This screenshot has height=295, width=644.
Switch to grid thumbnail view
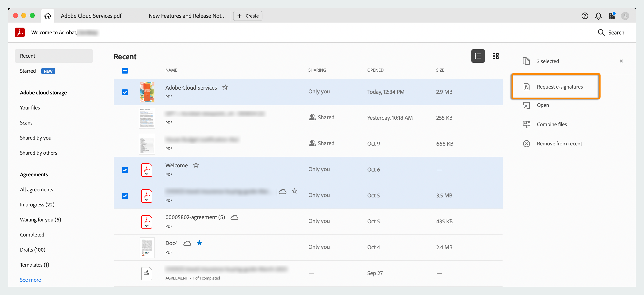(x=495, y=56)
